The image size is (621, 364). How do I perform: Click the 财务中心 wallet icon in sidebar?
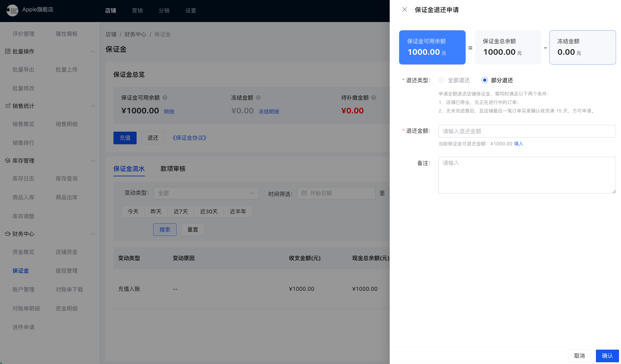point(8,234)
